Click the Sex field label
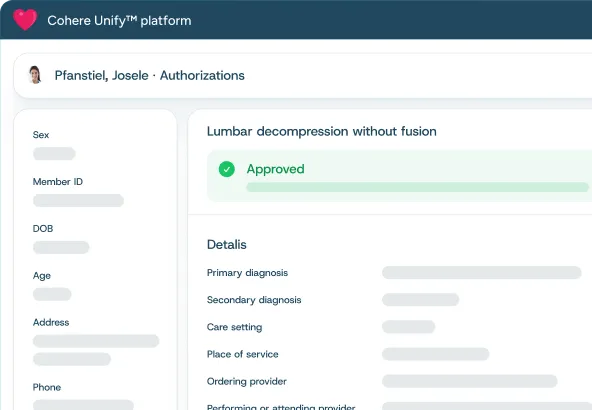This screenshot has height=410, width=592. (41, 135)
